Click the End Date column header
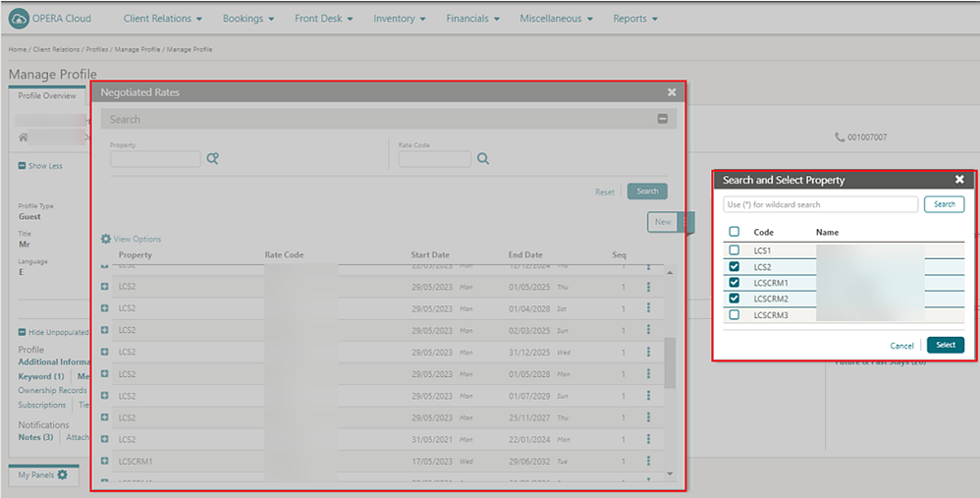Viewport: 980px width, 498px height. point(525,255)
